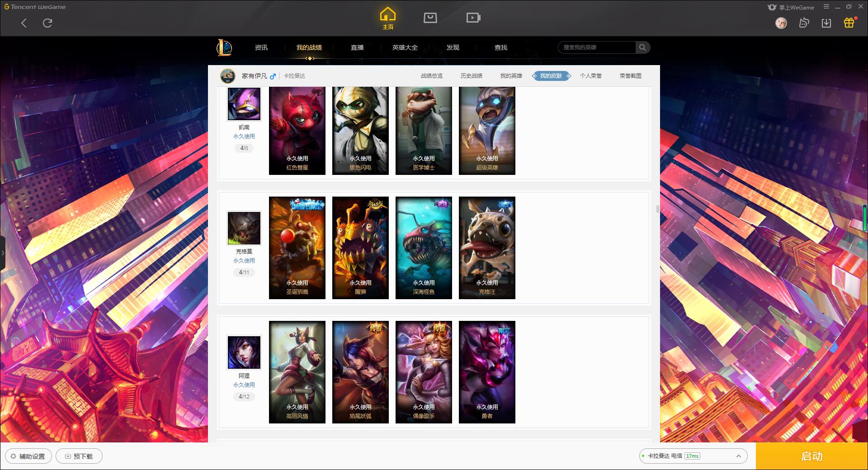
Task: Open the 战绩总览 sub-tab
Action: (x=432, y=76)
